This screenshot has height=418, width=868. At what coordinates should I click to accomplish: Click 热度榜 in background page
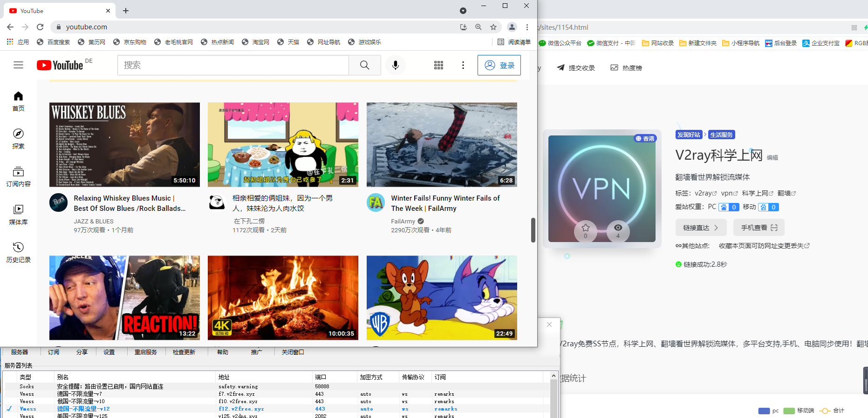627,68
